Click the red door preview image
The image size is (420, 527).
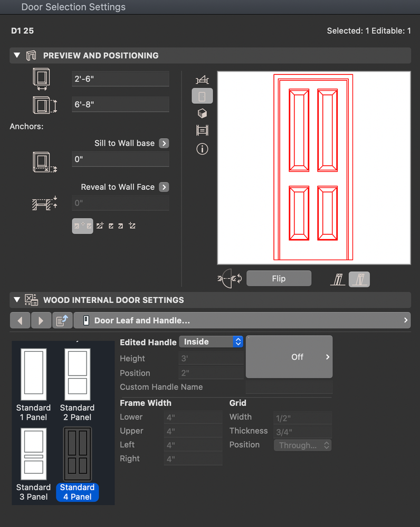point(313,167)
